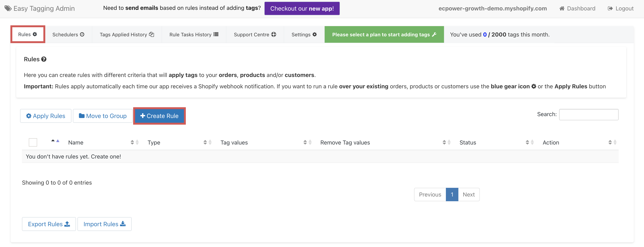Click the Logout link

click(621, 9)
